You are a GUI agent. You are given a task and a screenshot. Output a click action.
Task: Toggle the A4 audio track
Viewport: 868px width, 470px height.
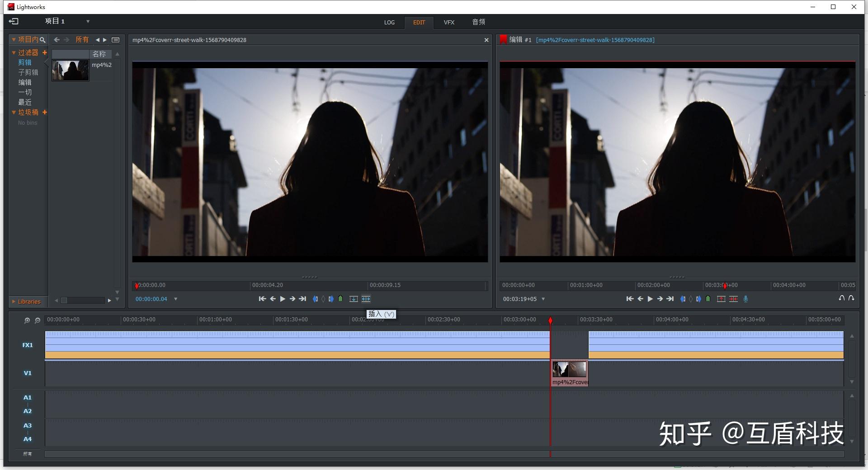click(28, 439)
